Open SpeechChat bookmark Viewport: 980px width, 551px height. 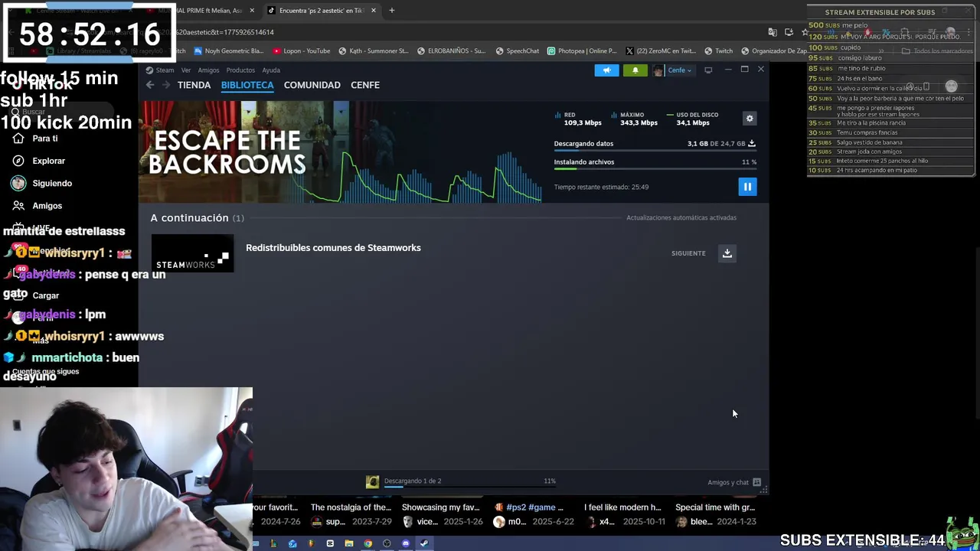tap(517, 51)
